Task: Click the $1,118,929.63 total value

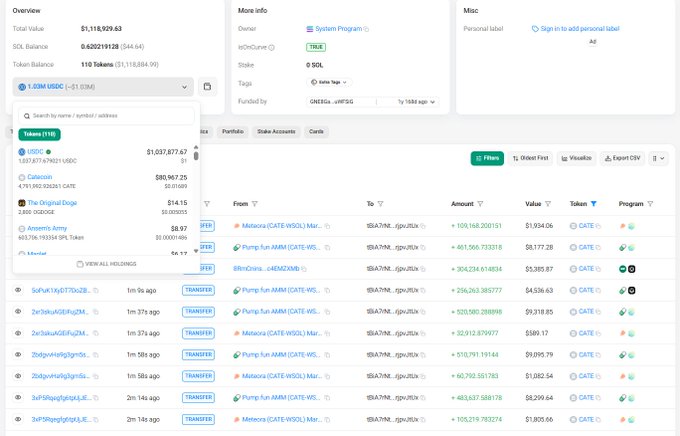Action: click(101, 29)
